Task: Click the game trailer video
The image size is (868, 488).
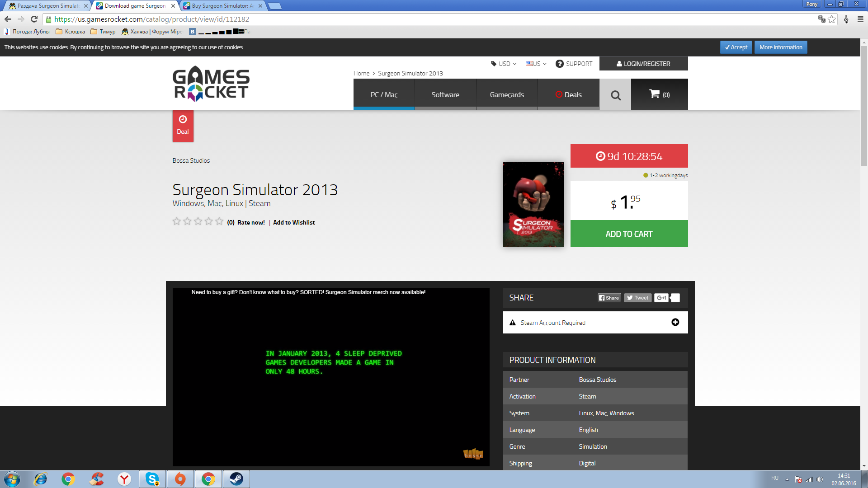Action: [331, 377]
